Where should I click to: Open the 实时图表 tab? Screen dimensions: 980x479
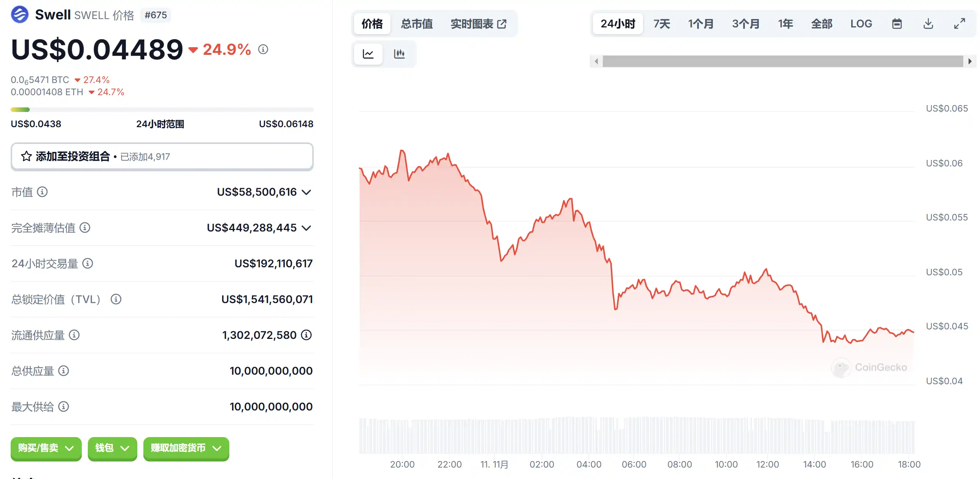[478, 24]
